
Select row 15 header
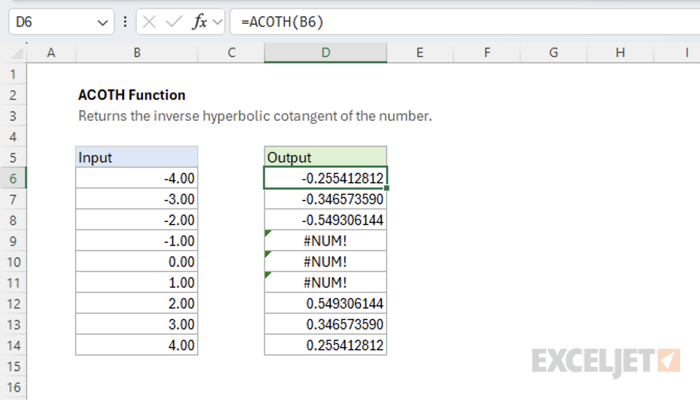13,367
